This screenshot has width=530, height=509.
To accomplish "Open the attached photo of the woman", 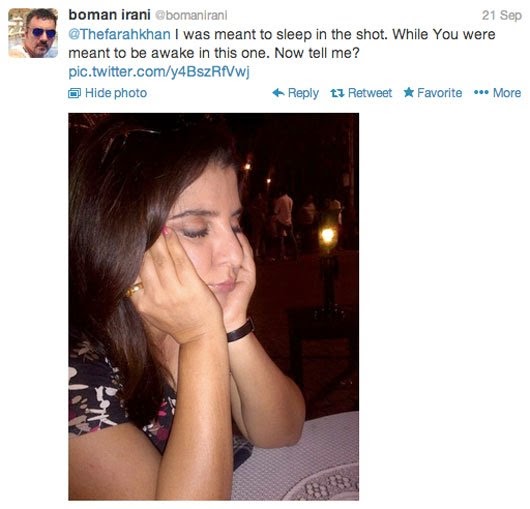I will pyautogui.click(x=214, y=307).
